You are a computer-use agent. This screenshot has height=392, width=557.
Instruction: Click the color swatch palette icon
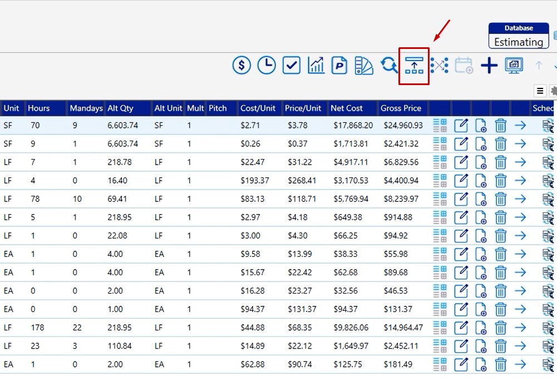(364, 66)
